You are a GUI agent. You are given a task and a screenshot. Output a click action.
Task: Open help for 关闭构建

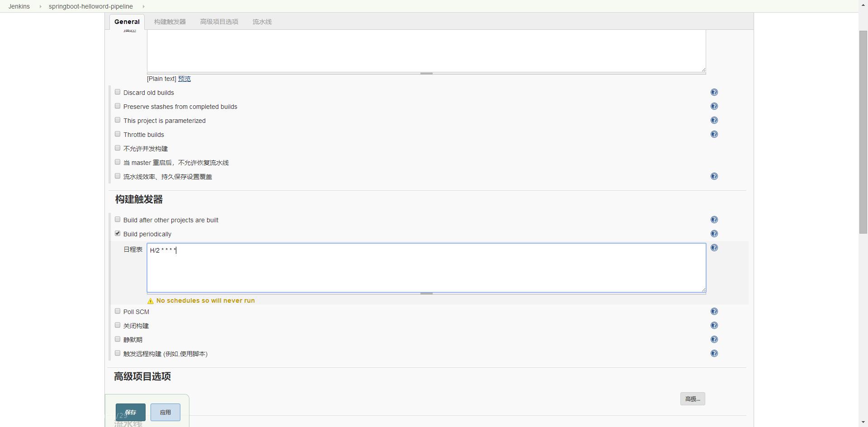click(714, 325)
